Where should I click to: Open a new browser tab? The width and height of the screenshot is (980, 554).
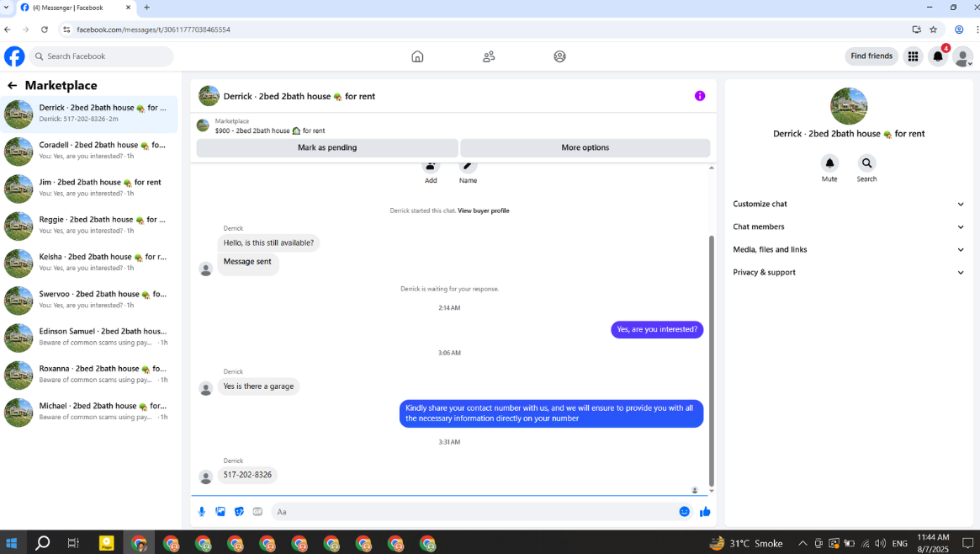[147, 8]
